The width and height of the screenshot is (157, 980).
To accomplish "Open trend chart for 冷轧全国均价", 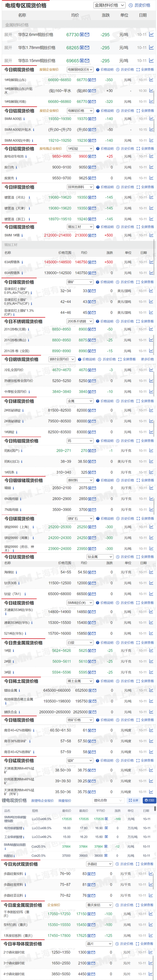I will click(x=151, y=370).
